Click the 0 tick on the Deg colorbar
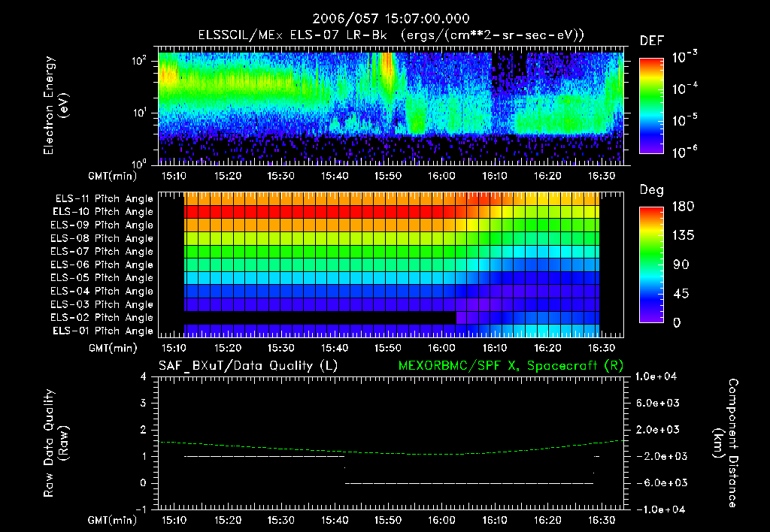This screenshot has height=532, width=770. pos(677,322)
